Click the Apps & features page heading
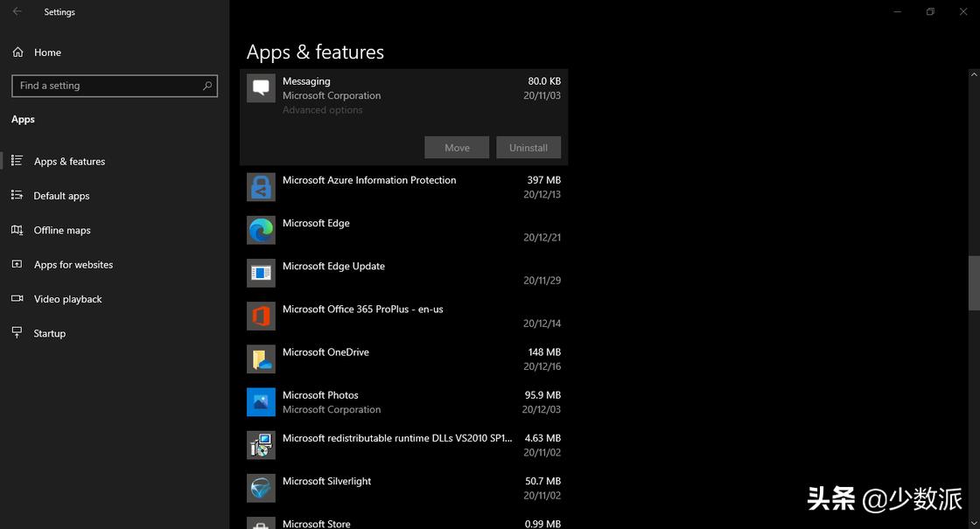The width and height of the screenshot is (980, 529). click(315, 52)
